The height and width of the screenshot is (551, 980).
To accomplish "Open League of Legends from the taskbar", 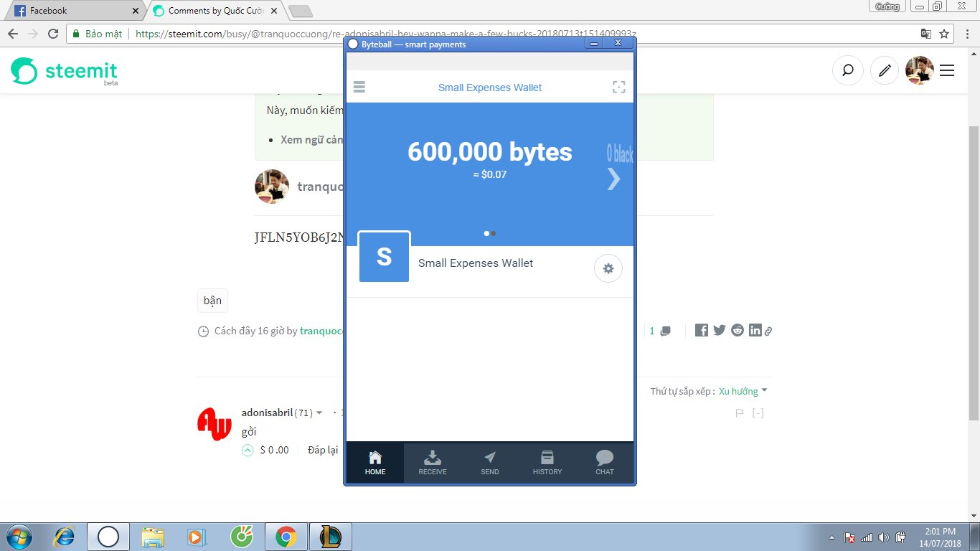I will 331,536.
